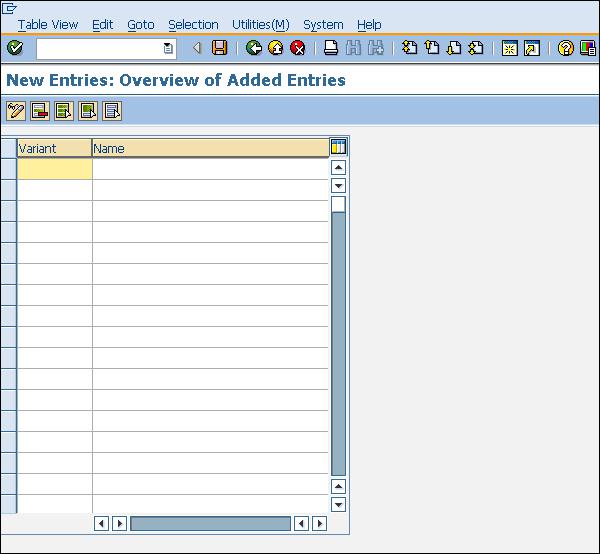Screen dimensions: 600x554
Task: Go to Next Page icon
Action: click(x=454, y=48)
